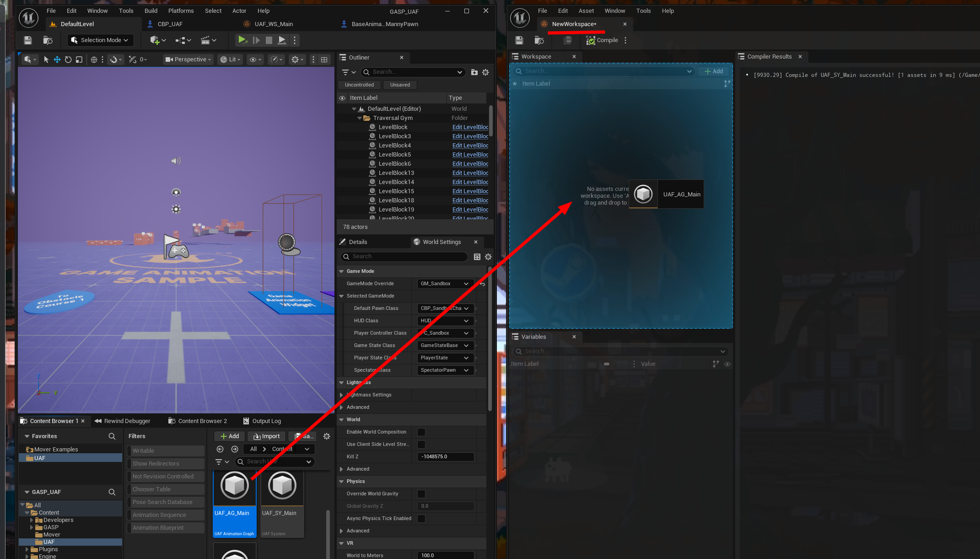Screen dimensions: 980x559
Task: Toggle the Writable filter
Action: coord(166,451)
